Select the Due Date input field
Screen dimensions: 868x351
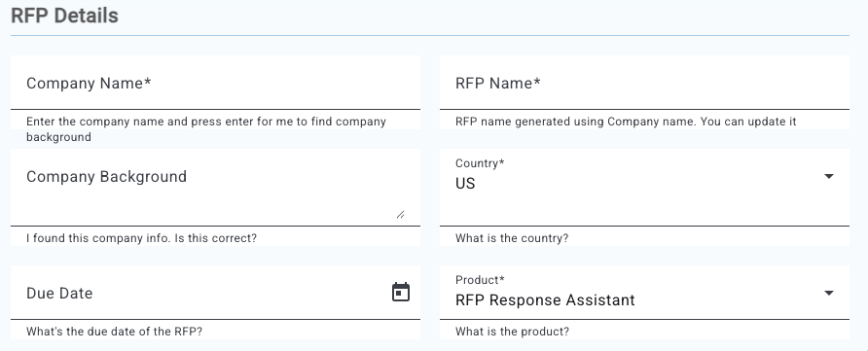click(215, 293)
